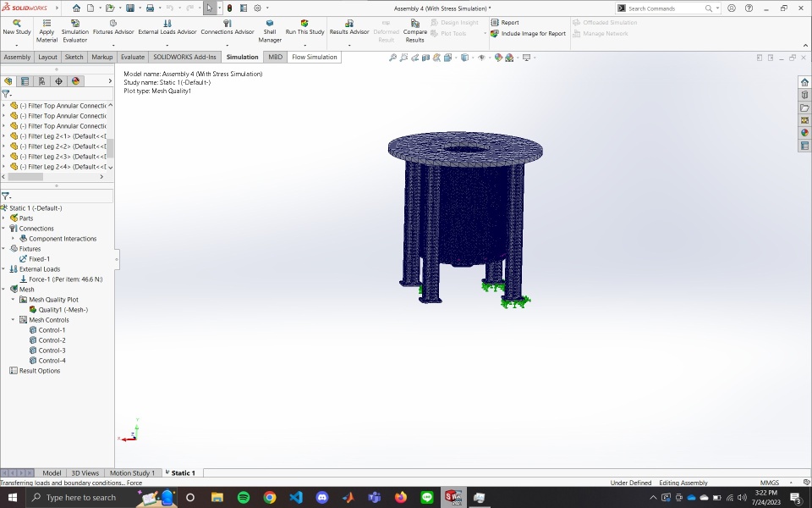
Task: Click the Save icon
Action: click(x=130, y=8)
